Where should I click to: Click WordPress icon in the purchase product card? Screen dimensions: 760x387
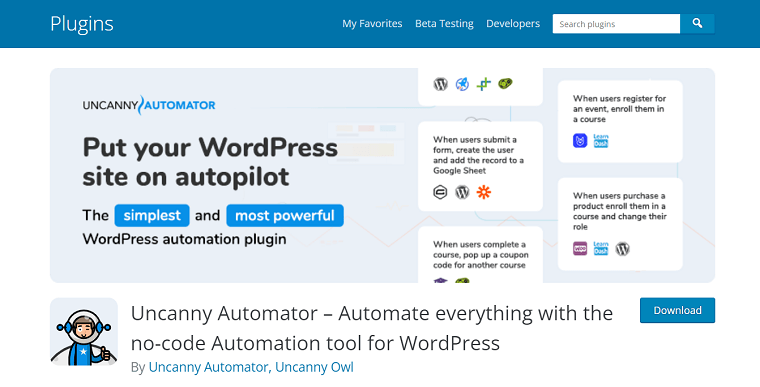coord(623,249)
